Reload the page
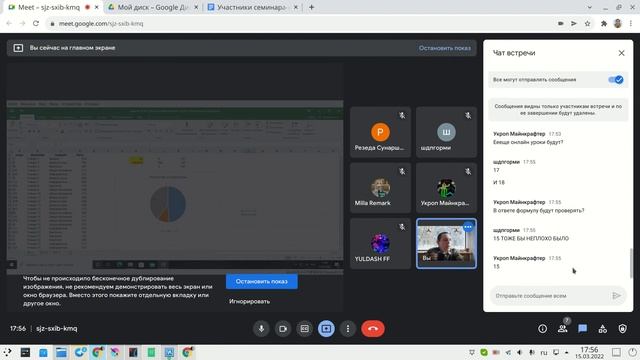The image size is (640, 360). coord(36,23)
